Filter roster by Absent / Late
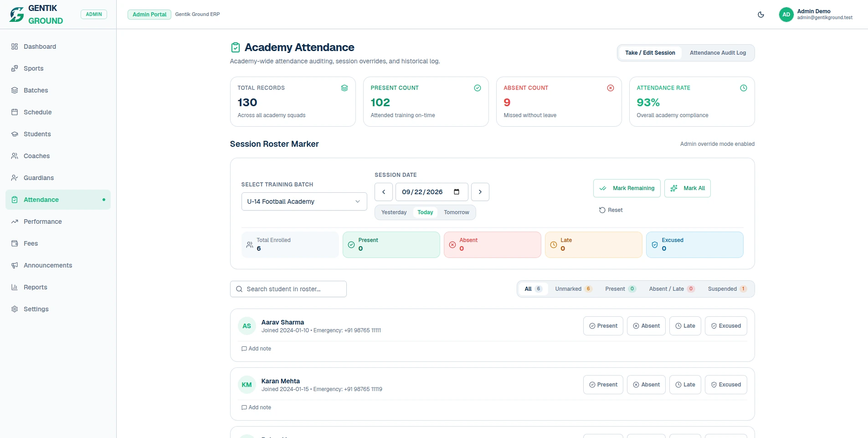 [x=672, y=289]
